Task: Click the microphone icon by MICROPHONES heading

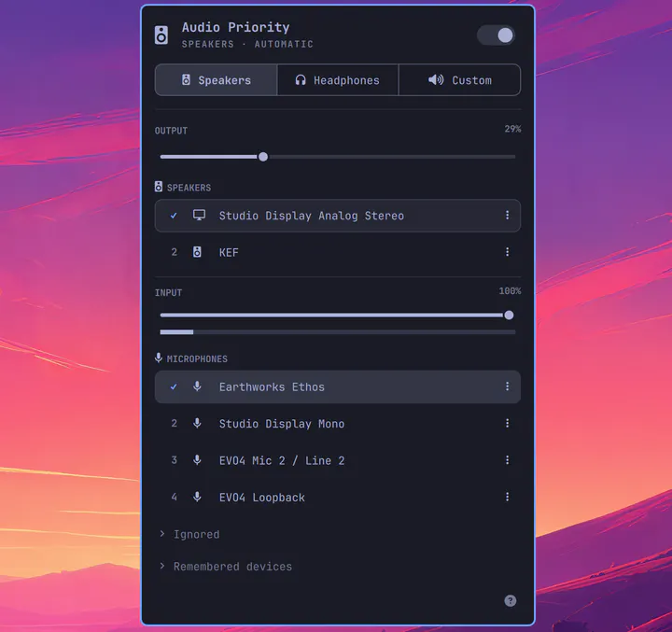Action: (x=159, y=358)
